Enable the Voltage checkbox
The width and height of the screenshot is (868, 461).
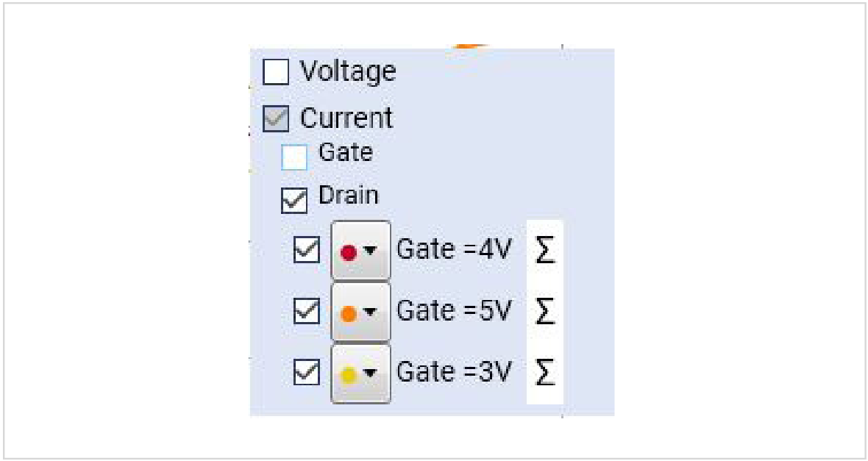[x=274, y=73]
